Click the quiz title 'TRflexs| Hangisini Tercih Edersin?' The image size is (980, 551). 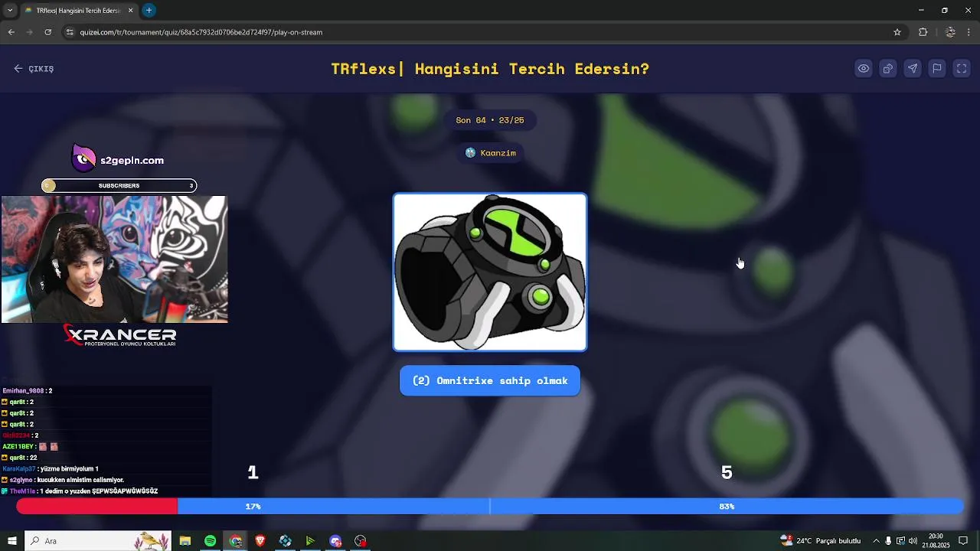pos(490,69)
